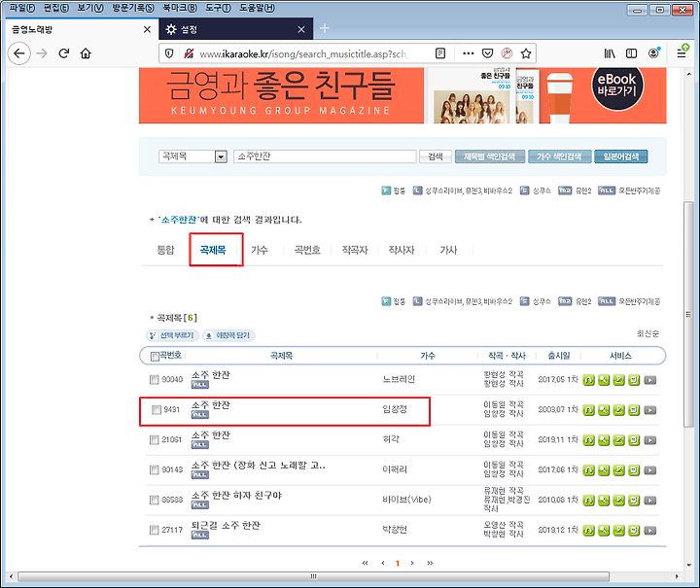This screenshot has height=588, width=700.
Task: Switch to the 설정 browser tab
Action: pos(235,29)
